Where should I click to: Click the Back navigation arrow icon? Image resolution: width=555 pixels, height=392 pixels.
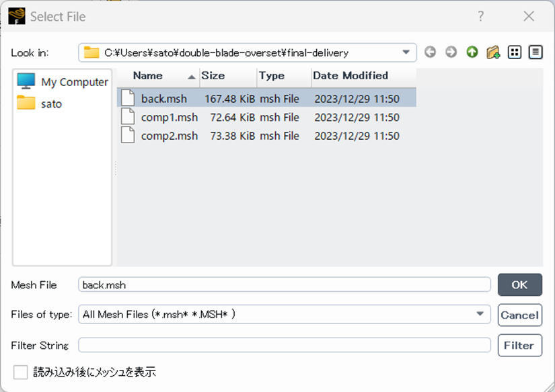(430, 52)
